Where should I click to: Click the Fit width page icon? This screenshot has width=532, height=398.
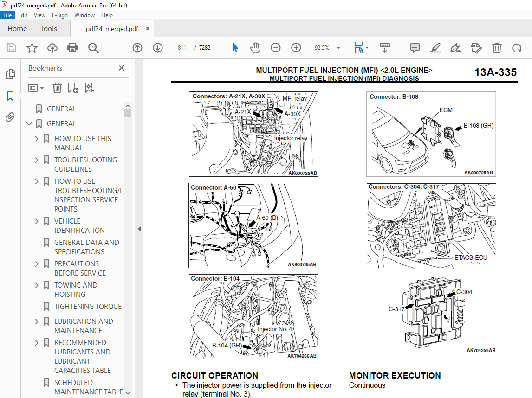point(359,48)
